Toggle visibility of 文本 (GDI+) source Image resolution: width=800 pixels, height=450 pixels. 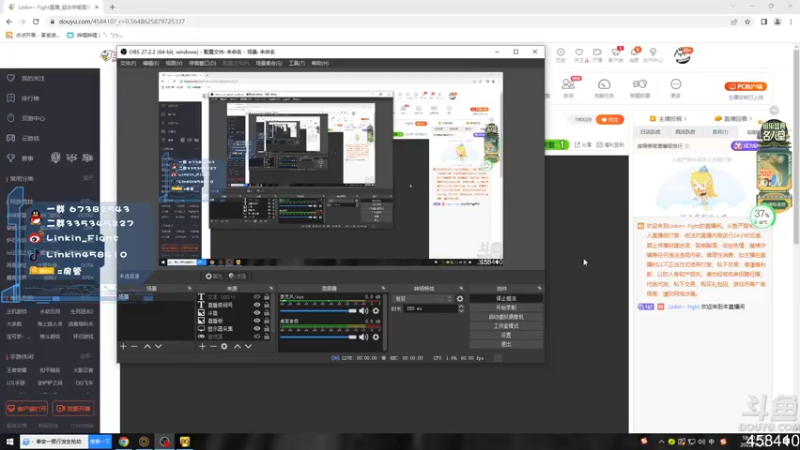(257, 297)
